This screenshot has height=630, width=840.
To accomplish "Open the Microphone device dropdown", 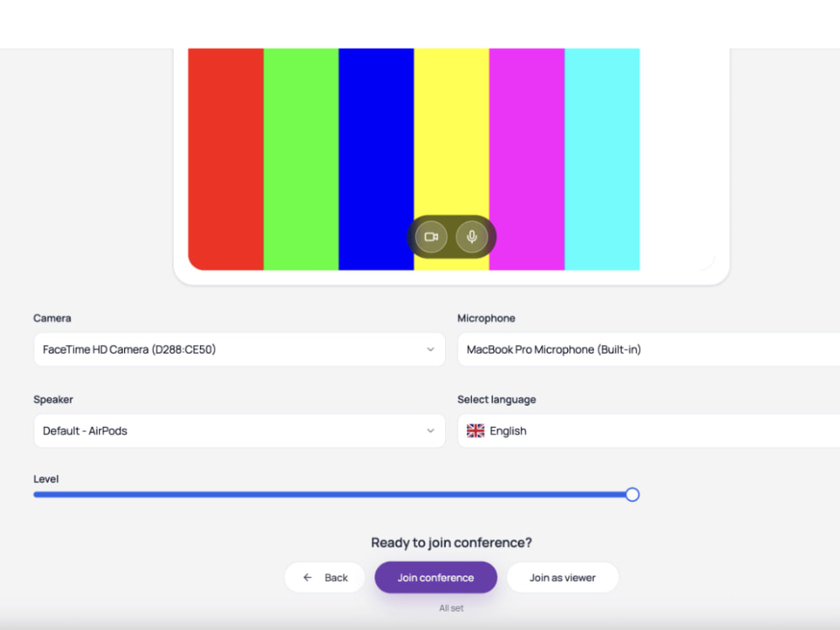I will pyautogui.click(x=648, y=349).
